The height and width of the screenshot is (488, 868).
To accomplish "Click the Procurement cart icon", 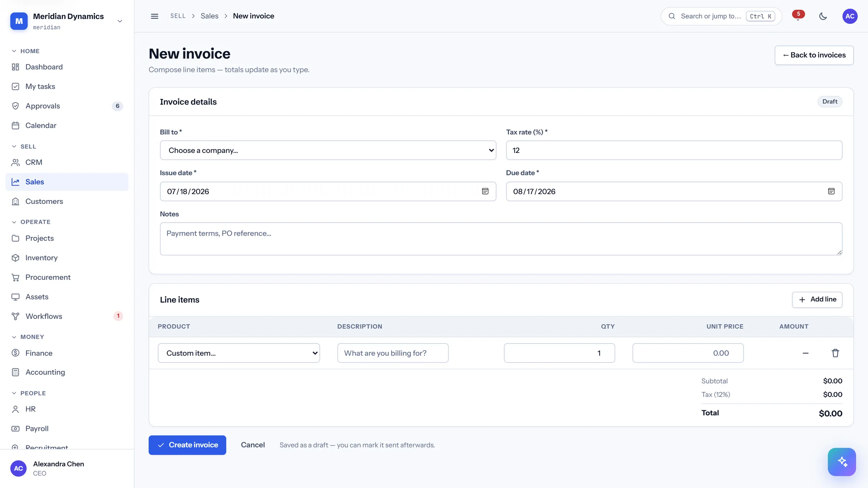I will click(15, 277).
